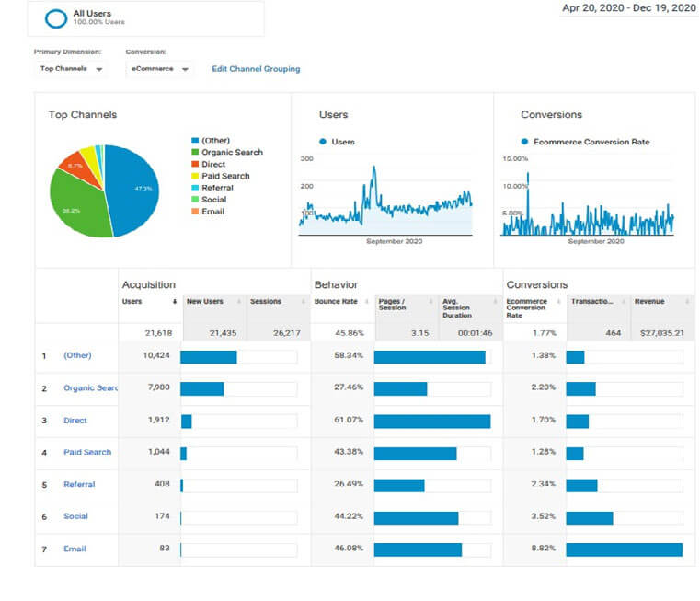This screenshot has width=700, height=601.
Task: Click the Email conversion rate bar
Action: 624,549
